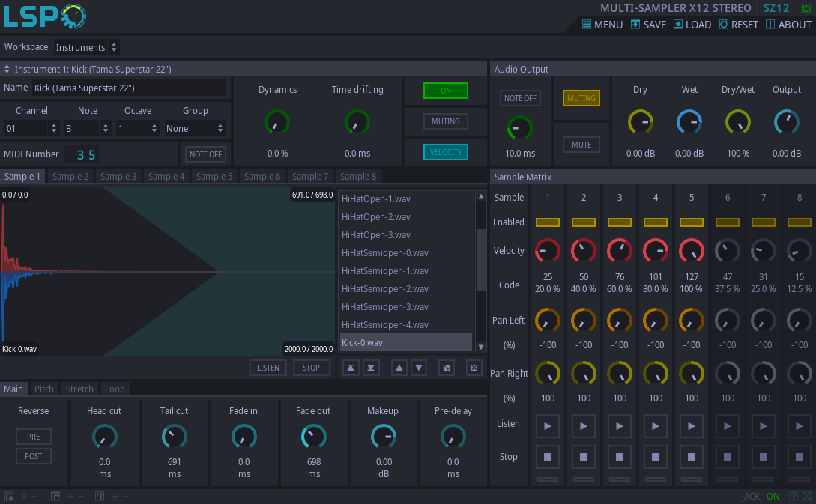The image size is (816, 504).
Task: Click the green power icon next to SZ12
Action: (x=806, y=8)
